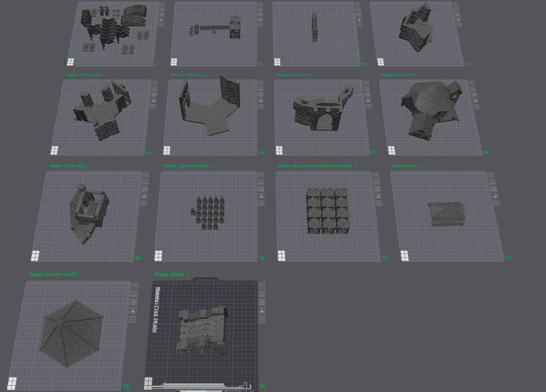
Task: Toggle the lock on plate 11
Action: (378, 196)
